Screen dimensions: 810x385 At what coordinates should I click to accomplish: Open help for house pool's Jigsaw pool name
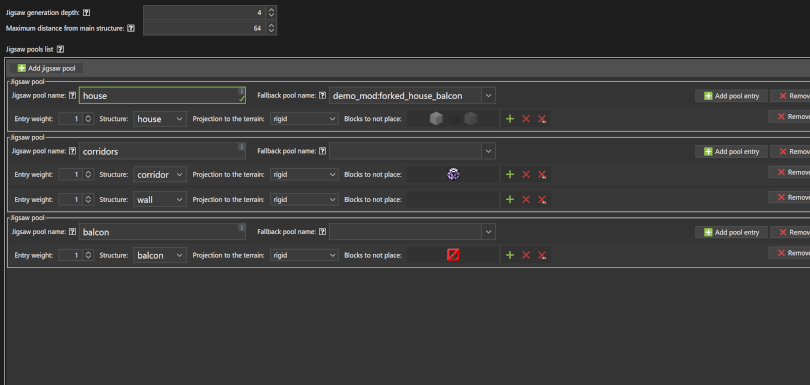point(72,96)
